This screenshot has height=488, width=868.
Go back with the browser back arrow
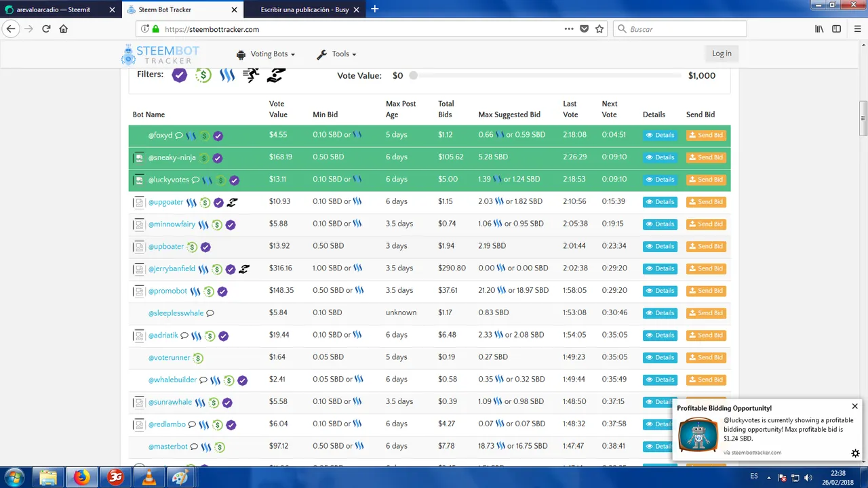point(10,29)
